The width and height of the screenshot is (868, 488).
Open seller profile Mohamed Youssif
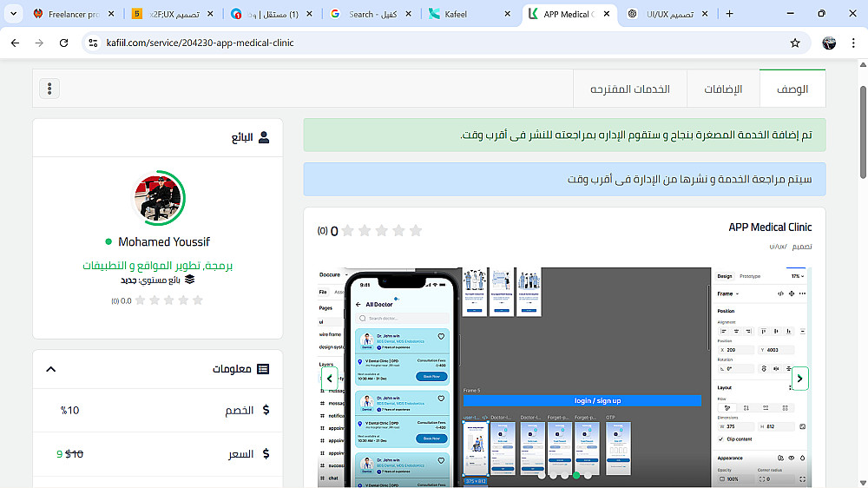tap(164, 241)
